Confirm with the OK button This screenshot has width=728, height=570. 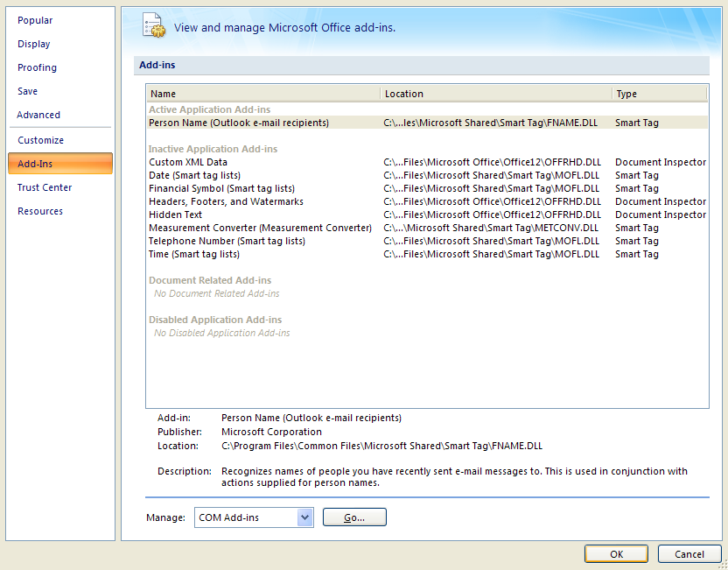coord(616,554)
